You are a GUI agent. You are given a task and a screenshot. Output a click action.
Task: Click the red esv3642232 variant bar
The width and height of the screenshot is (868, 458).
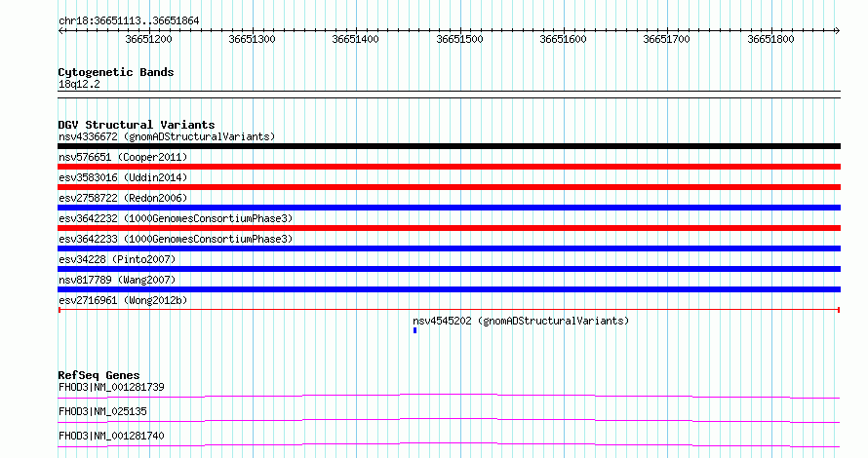point(449,228)
